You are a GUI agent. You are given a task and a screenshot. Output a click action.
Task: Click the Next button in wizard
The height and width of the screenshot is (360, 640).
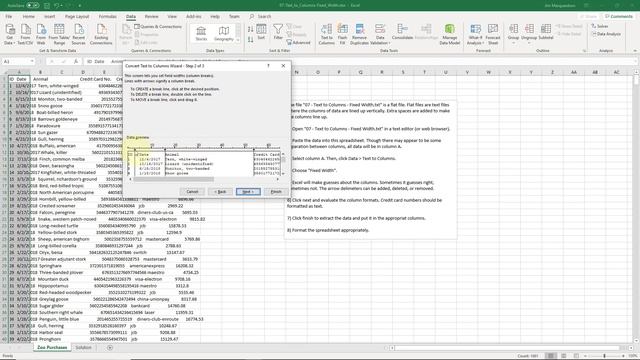click(x=248, y=191)
